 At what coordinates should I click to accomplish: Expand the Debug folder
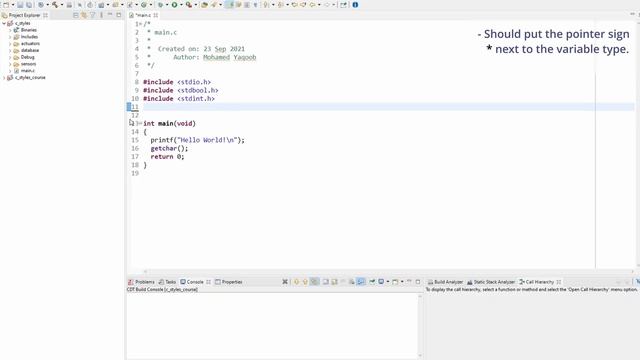pos(10,58)
